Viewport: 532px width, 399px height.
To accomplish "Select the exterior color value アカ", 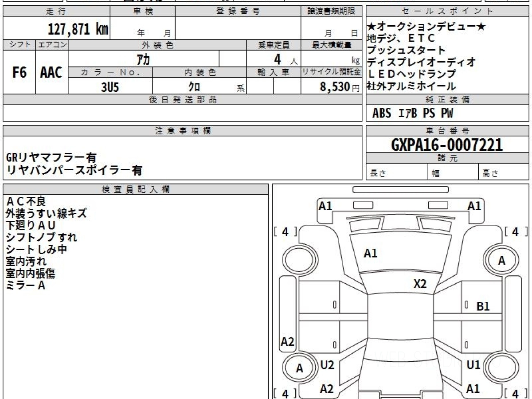I will (143, 59).
